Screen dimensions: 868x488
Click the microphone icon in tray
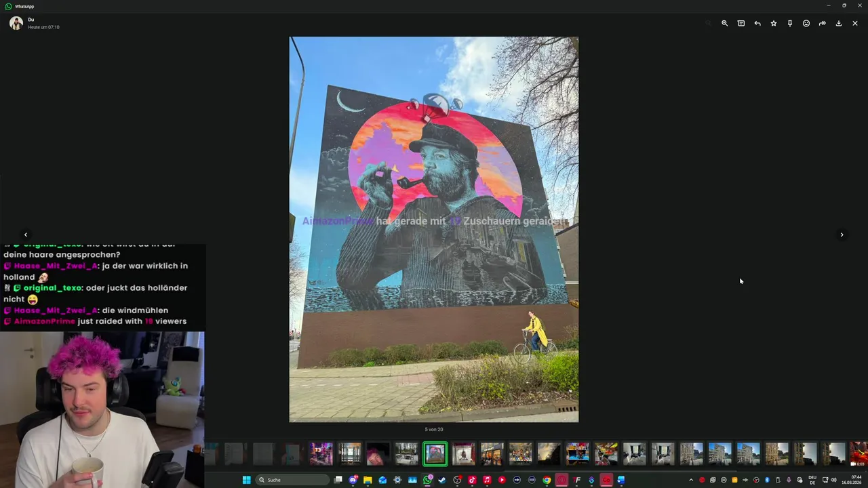[x=789, y=480]
